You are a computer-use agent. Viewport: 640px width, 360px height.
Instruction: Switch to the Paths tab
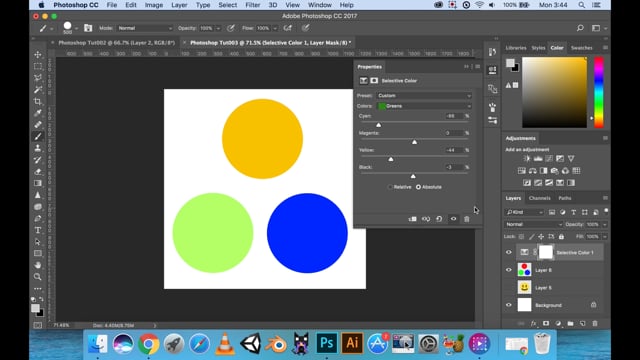(565, 198)
